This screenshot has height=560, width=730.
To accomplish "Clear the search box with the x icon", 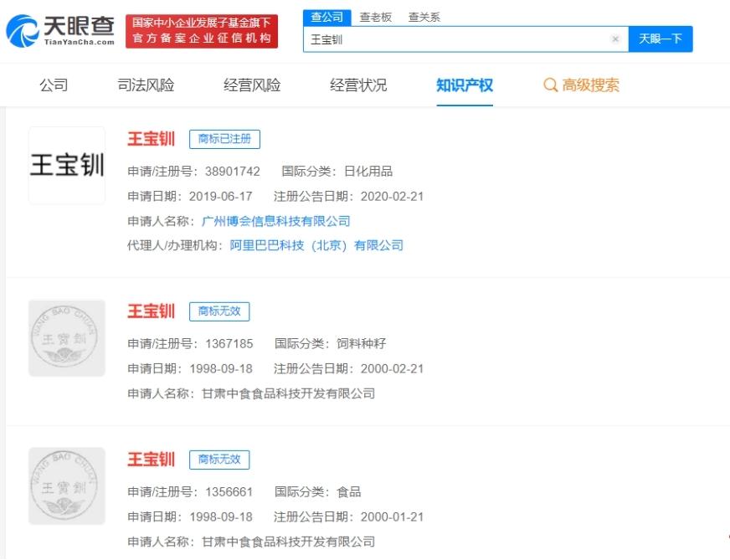I will 615,39.
